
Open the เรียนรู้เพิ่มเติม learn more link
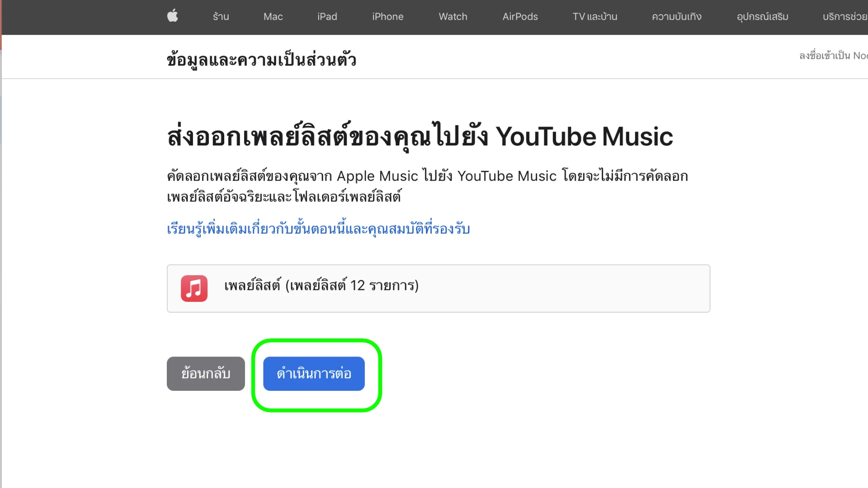(318, 229)
